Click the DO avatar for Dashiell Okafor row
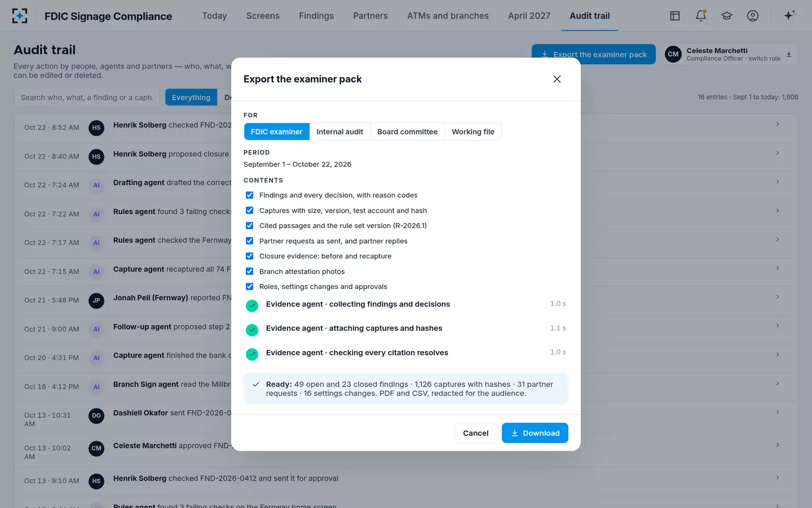 coord(96,416)
